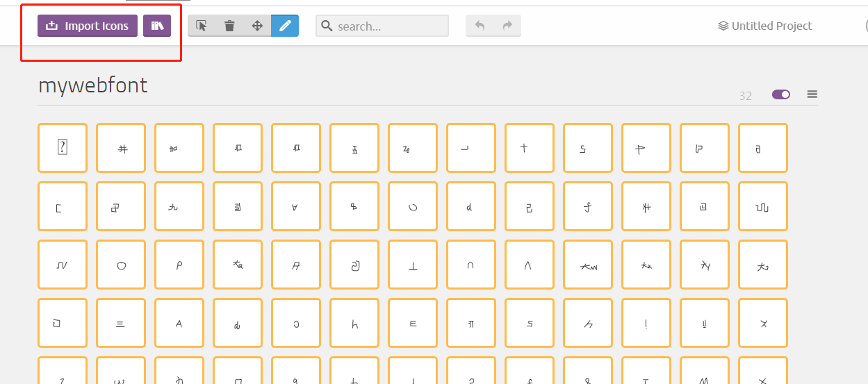Screen dimensions: 868x384
Task: Click the 32 glyph count label
Action: (746, 96)
